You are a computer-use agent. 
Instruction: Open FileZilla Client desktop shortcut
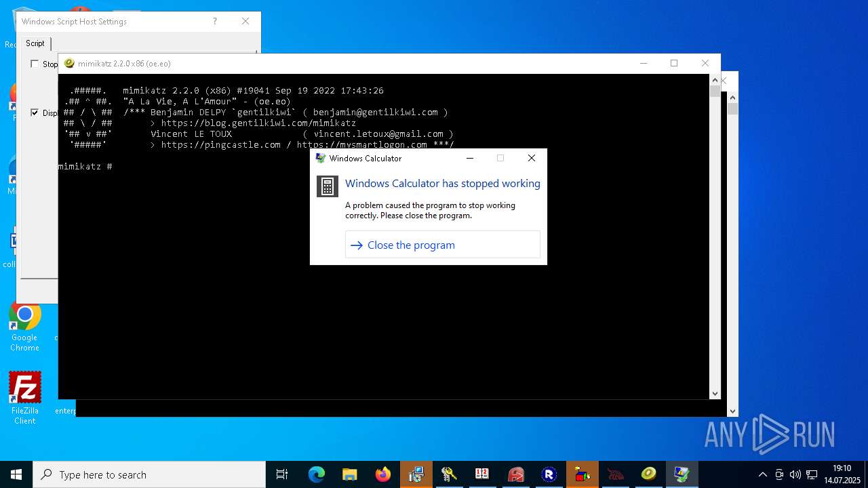coord(24,399)
